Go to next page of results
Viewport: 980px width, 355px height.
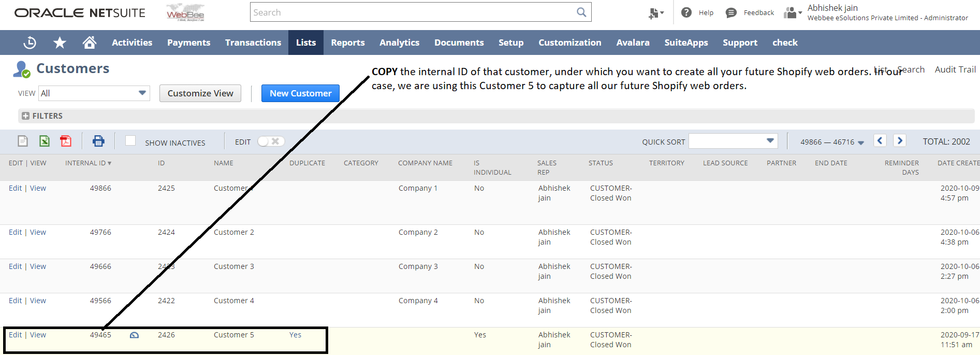pyautogui.click(x=900, y=140)
